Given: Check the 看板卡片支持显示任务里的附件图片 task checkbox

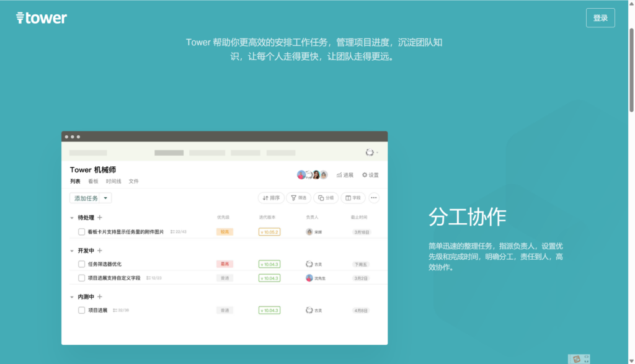Looking at the screenshot, I should 81,232.
